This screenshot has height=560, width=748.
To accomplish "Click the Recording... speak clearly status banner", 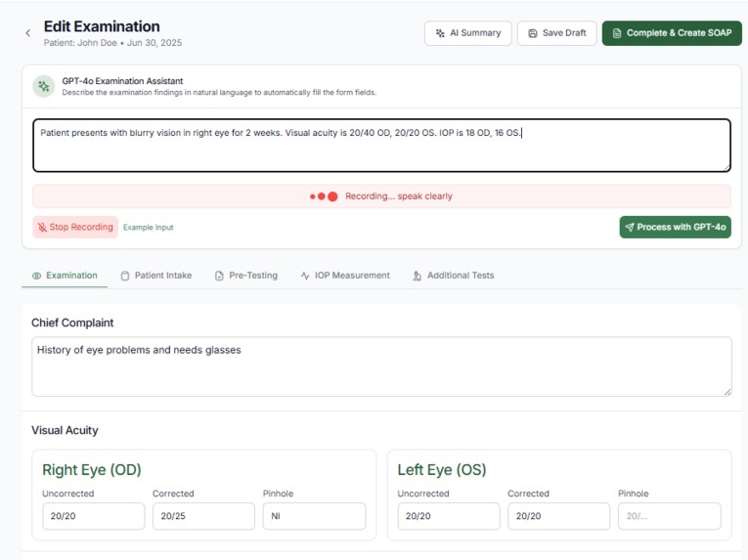I will [x=381, y=196].
